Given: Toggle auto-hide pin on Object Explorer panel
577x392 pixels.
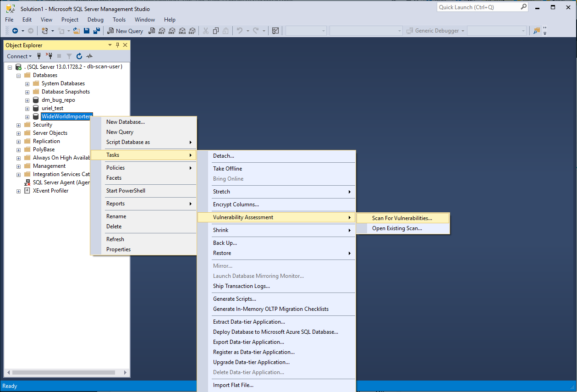Looking at the screenshot, I should [x=117, y=45].
